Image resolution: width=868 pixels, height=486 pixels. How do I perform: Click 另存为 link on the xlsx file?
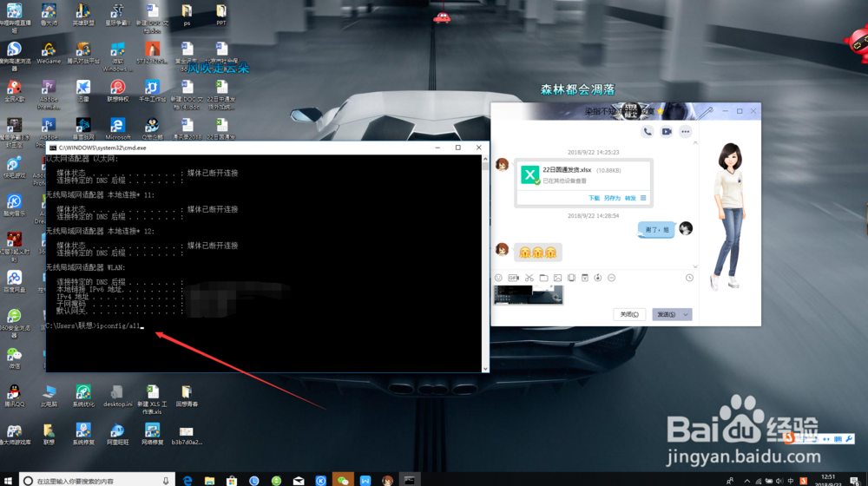[x=612, y=198]
